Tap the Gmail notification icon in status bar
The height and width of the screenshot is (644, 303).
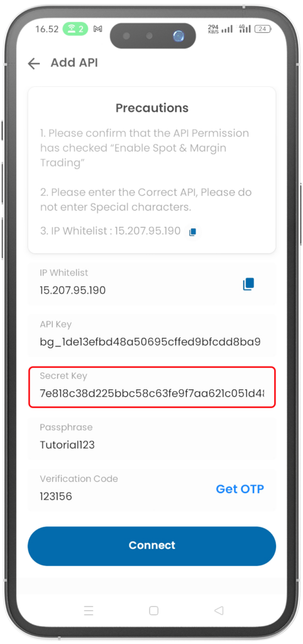(97, 29)
